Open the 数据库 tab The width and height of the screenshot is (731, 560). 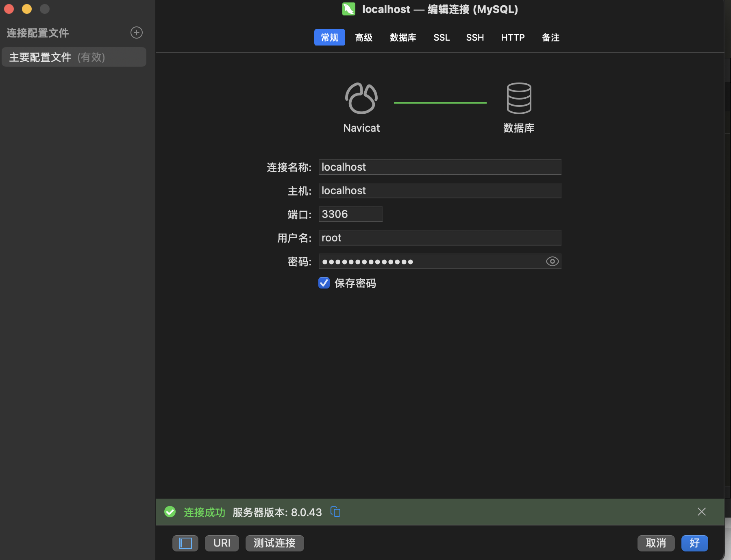click(403, 37)
